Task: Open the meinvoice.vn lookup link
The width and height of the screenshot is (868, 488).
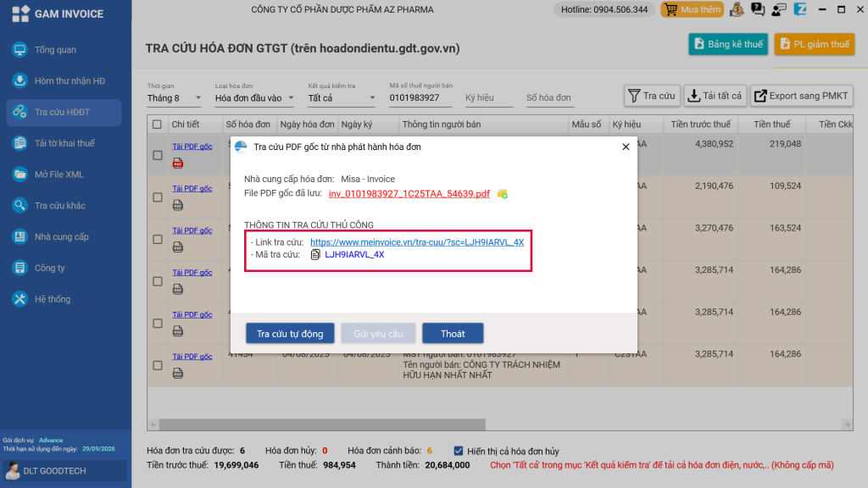Action: coord(416,242)
